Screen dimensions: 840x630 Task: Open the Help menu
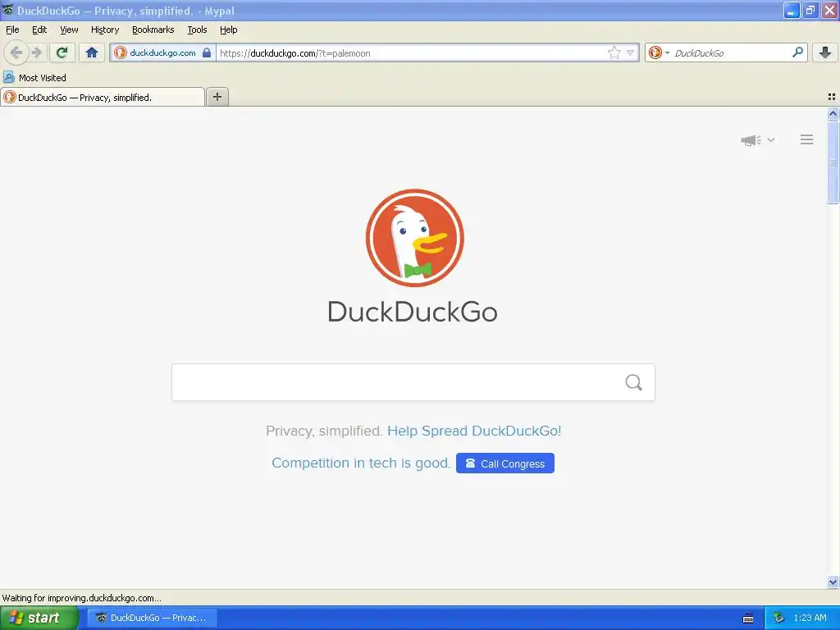click(229, 30)
